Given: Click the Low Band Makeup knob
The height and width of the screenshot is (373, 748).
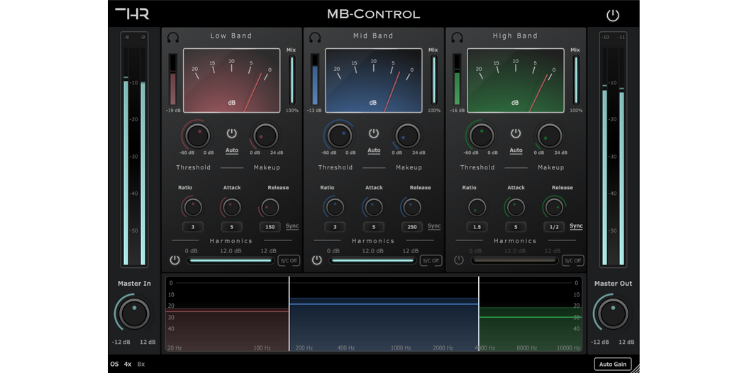Looking at the screenshot, I should [x=265, y=135].
